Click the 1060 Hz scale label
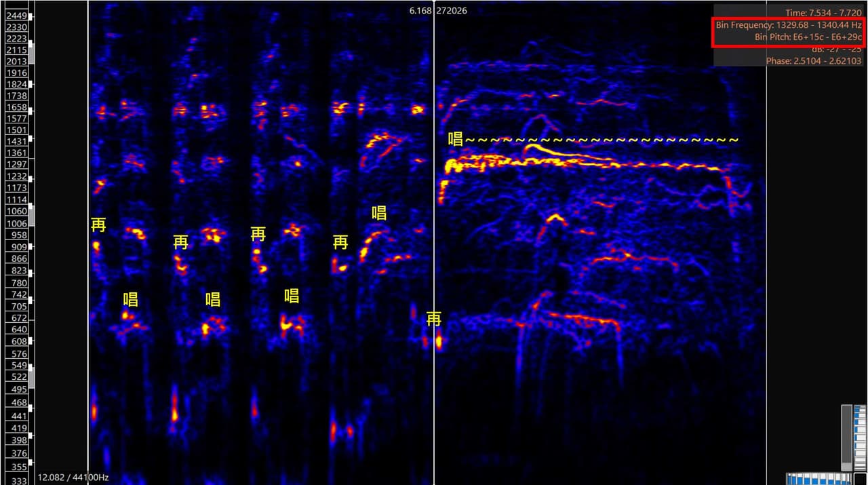 pyautogui.click(x=16, y=212)
